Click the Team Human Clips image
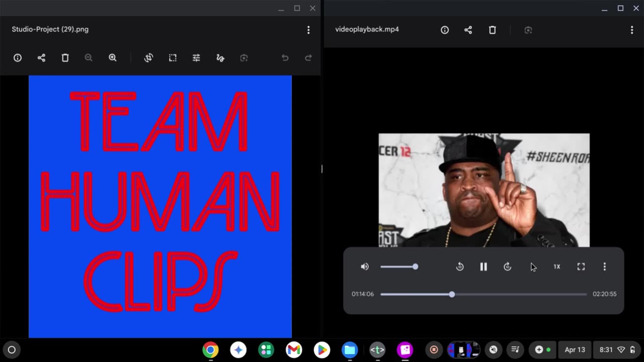This screenshot has height=362, width=644. (x=160, y=207)
